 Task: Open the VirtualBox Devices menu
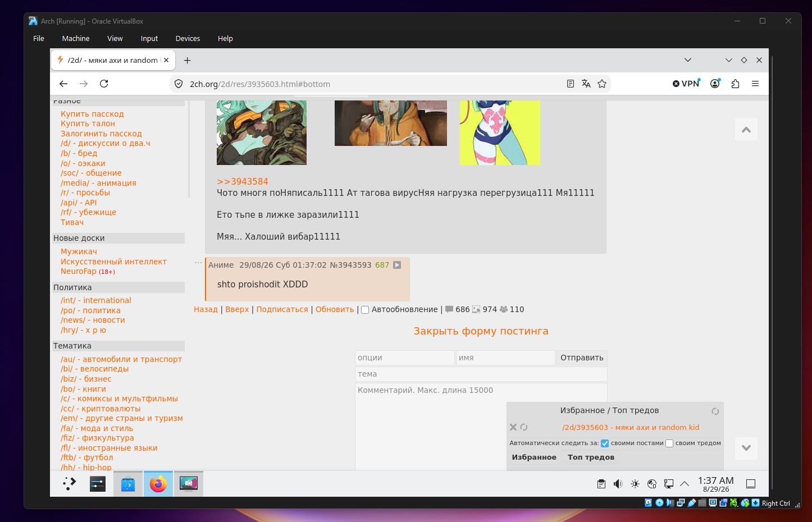tap(188, 39)
